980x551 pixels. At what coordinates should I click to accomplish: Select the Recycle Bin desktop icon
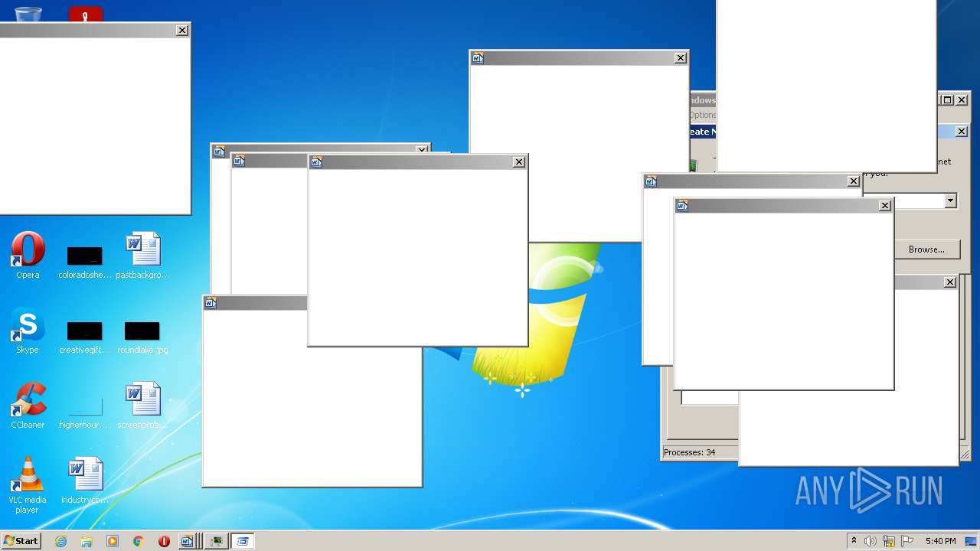28,14
